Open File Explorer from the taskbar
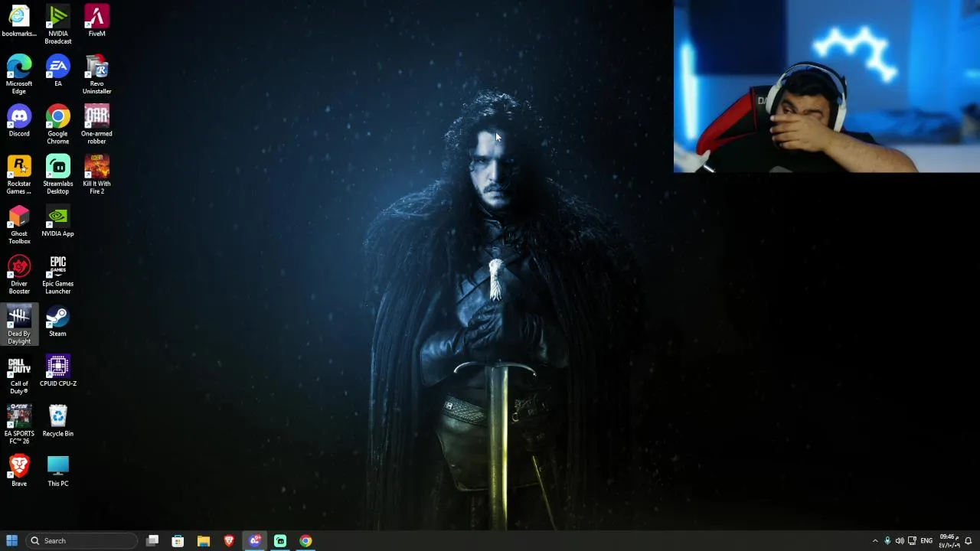 (x=204, y=541)
